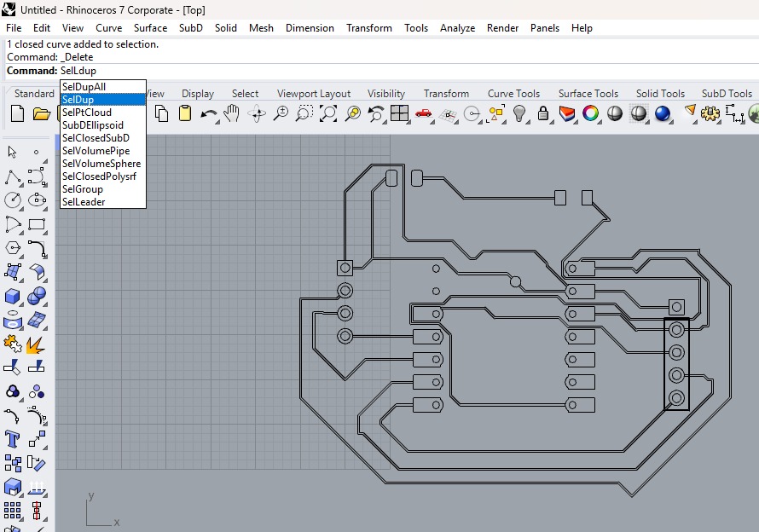Click the color wheel material icon
This screenshot has height=532, width=759.
tap(590, 113)
